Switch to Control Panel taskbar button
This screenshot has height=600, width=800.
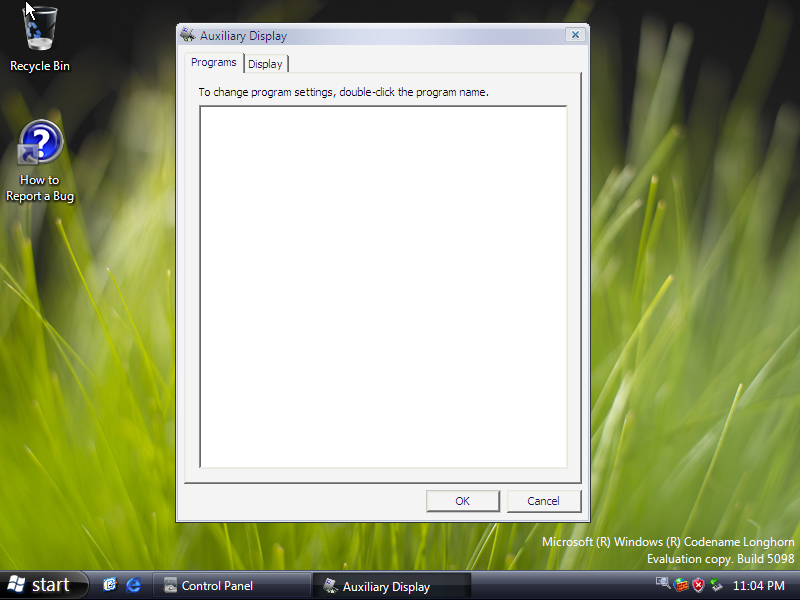click(232, 586)
